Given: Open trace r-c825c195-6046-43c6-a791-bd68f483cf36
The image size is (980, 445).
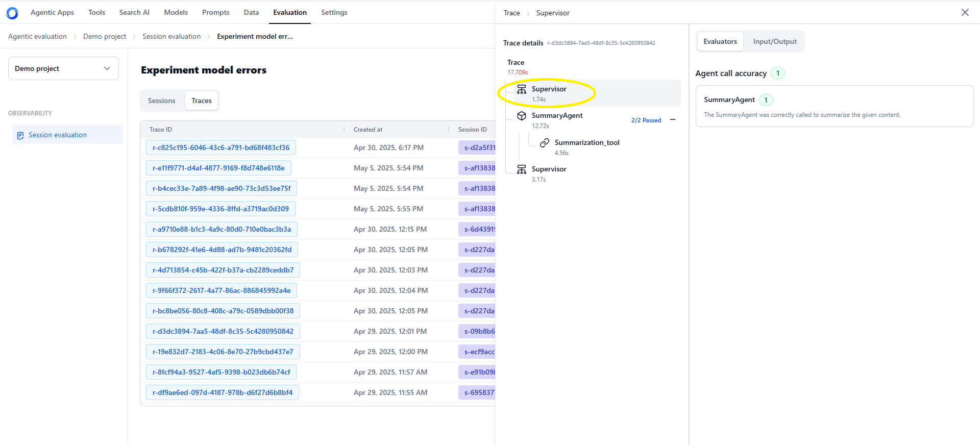Looking at the screenshot, I should [221, 147].
